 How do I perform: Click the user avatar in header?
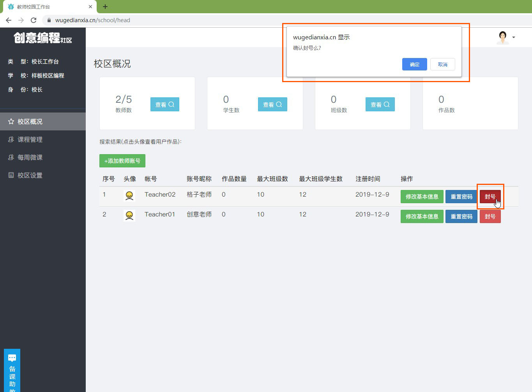(x=503, y=37)
